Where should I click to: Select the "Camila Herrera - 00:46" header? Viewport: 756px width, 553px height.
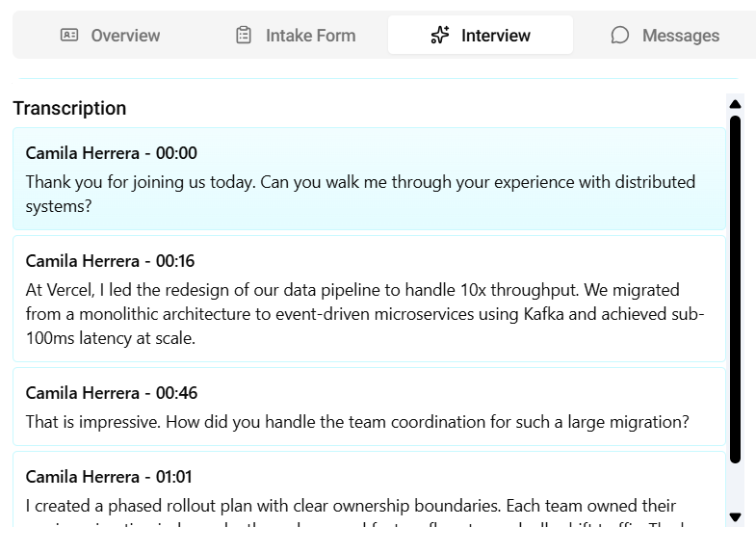[111, 393]
